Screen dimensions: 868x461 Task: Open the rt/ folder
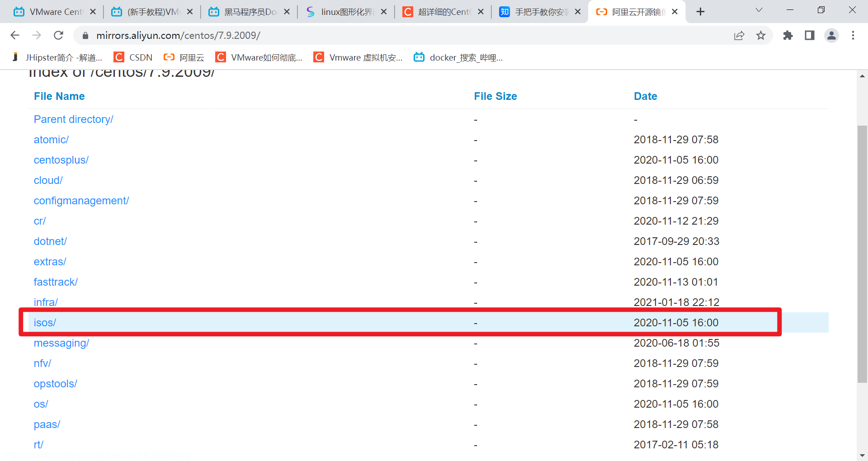click(38, 445)
